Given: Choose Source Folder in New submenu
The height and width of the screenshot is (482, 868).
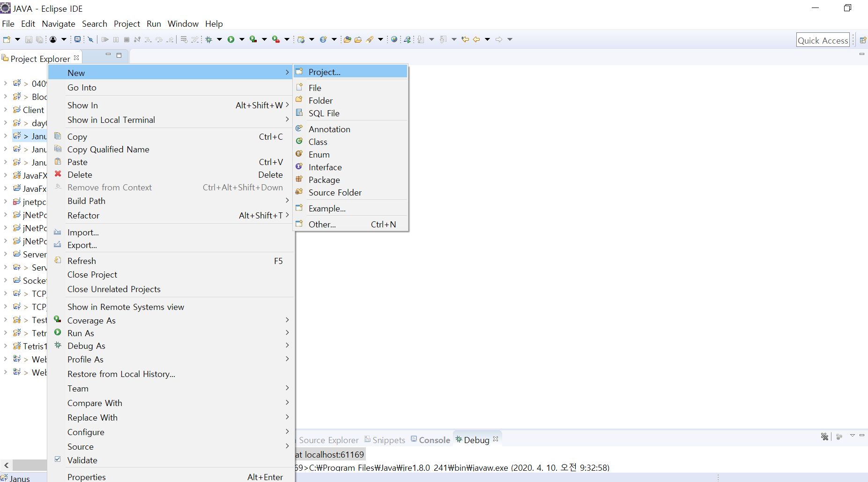Looking at the screenshot, I should (350, 192).
